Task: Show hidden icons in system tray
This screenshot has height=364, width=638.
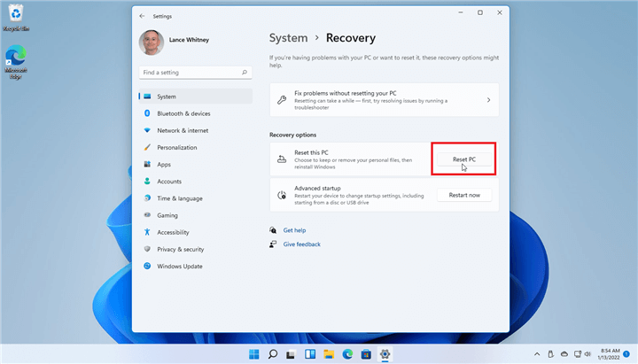Action: tap(539, 354)
